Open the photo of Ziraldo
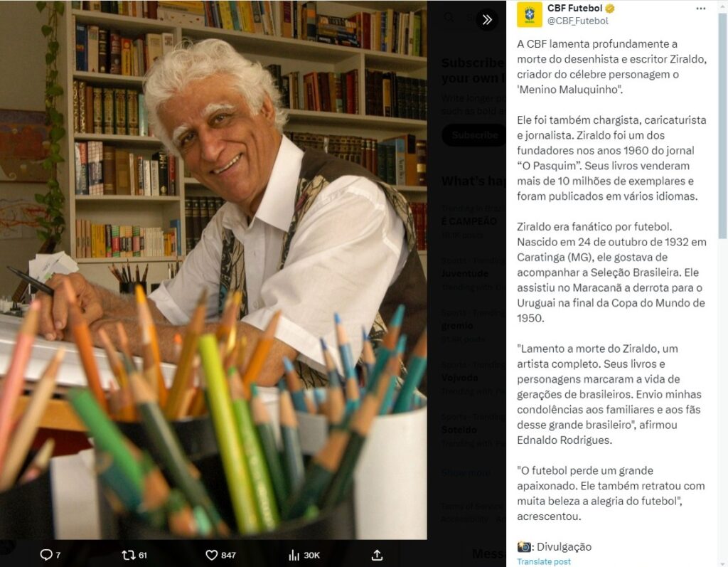 [x=213, y=270]
